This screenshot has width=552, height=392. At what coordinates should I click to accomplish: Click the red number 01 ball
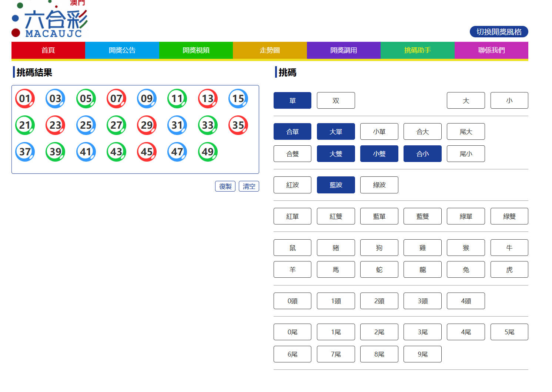(25, 99)
